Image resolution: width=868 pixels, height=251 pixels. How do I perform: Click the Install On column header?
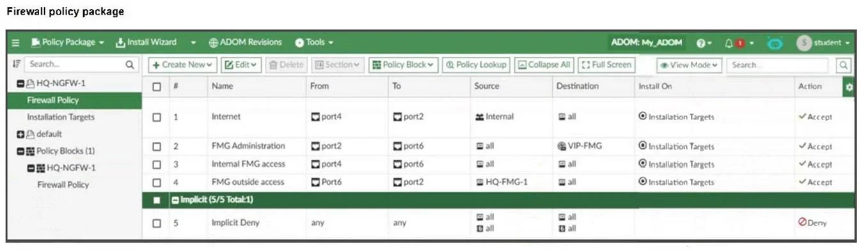655,86
